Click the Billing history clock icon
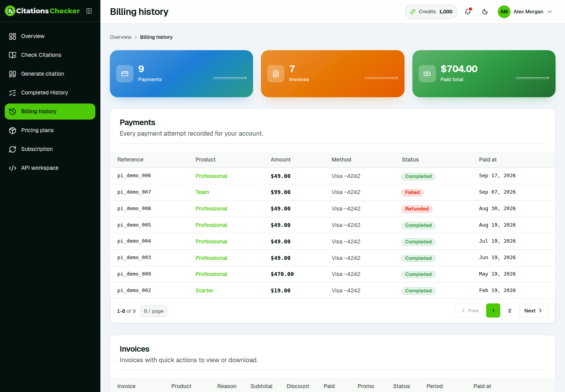The image size is (565, 392). [13, 111]
